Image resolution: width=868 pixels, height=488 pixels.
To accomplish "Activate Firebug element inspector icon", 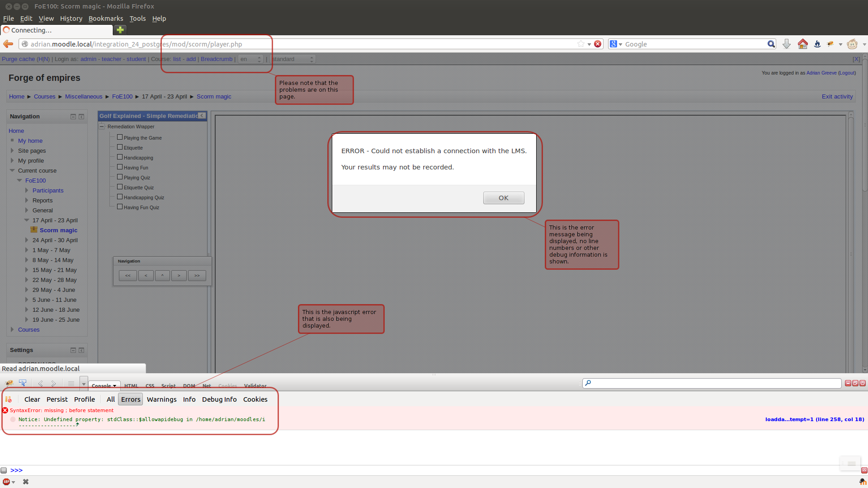I will point(23,383).
